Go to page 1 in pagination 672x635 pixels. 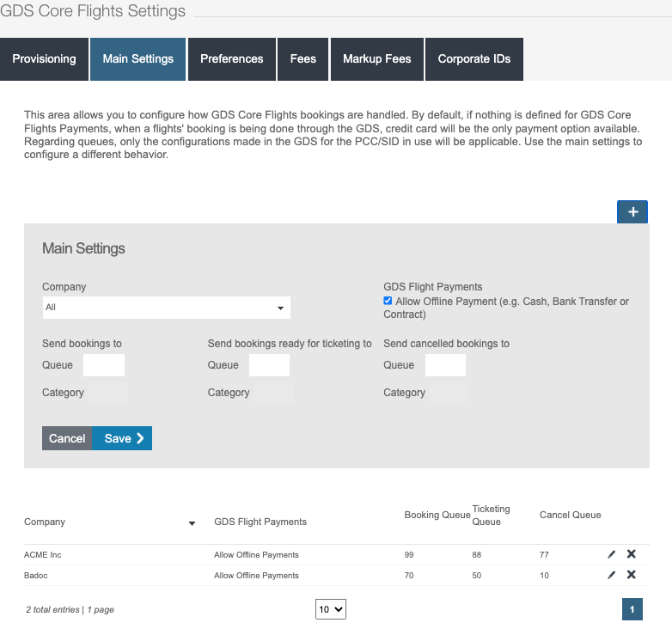pyautogui.click(x=632, y=609)
